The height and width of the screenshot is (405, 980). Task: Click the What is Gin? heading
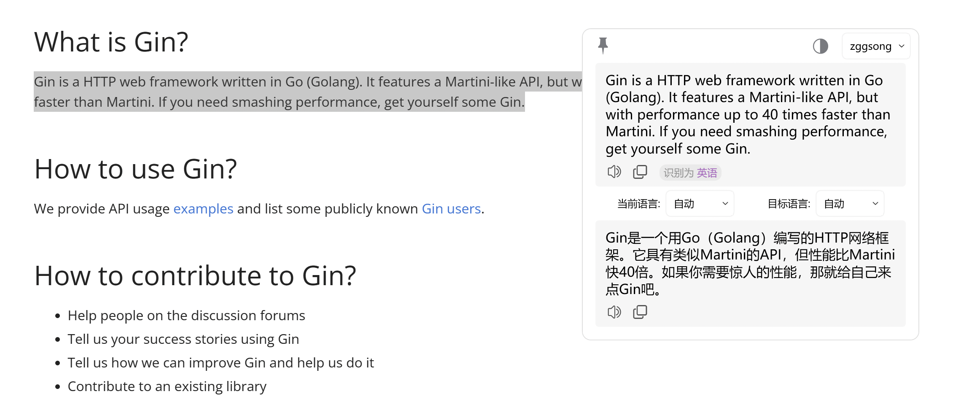pos(111,42)
